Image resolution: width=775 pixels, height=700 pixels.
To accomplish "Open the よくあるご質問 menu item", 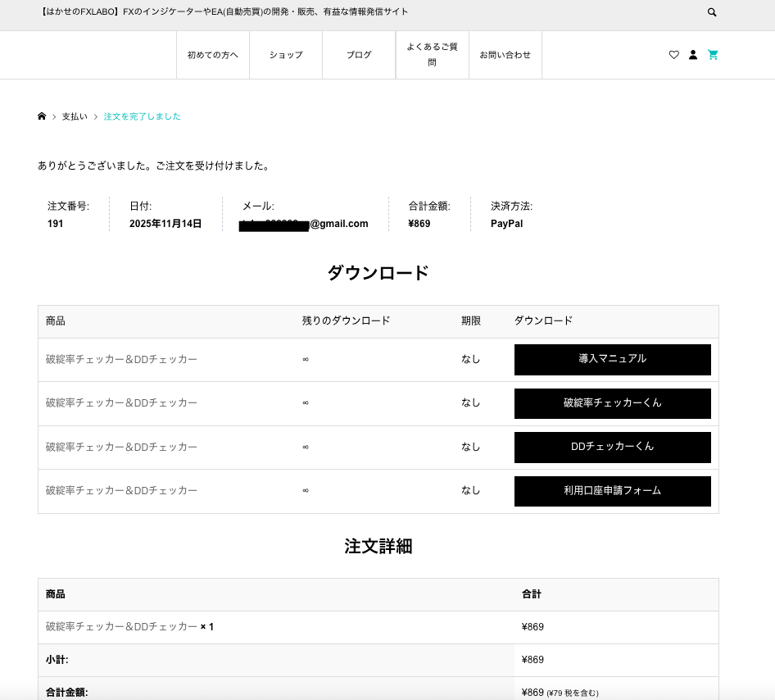I will pos(432,55).
